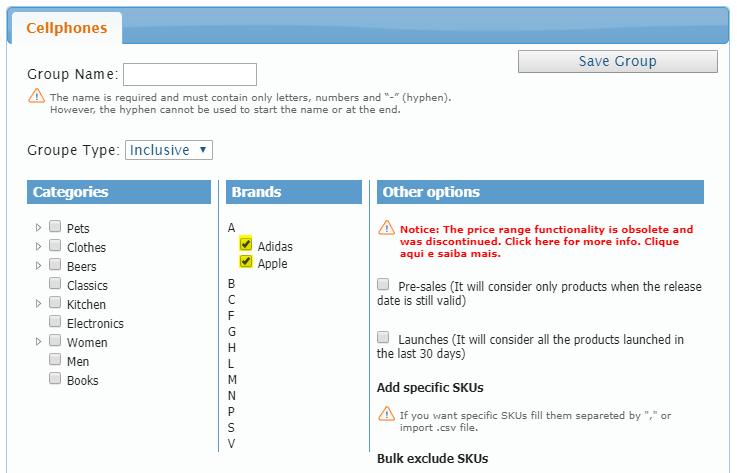Expand the Kitchen category node
The height and width of the screenshot is (473, 737).
[x=39, y=303]
